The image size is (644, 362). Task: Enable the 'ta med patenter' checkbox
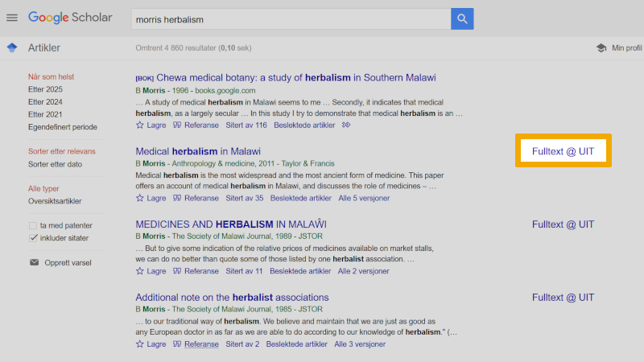[33, 226]
